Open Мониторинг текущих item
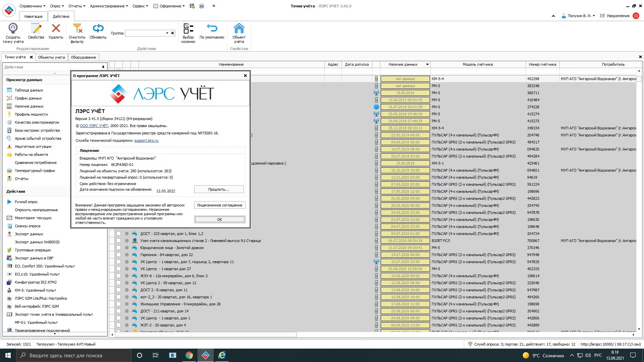Image resolution: width=644 pixels, height=362 pixels. click(33, 218)
